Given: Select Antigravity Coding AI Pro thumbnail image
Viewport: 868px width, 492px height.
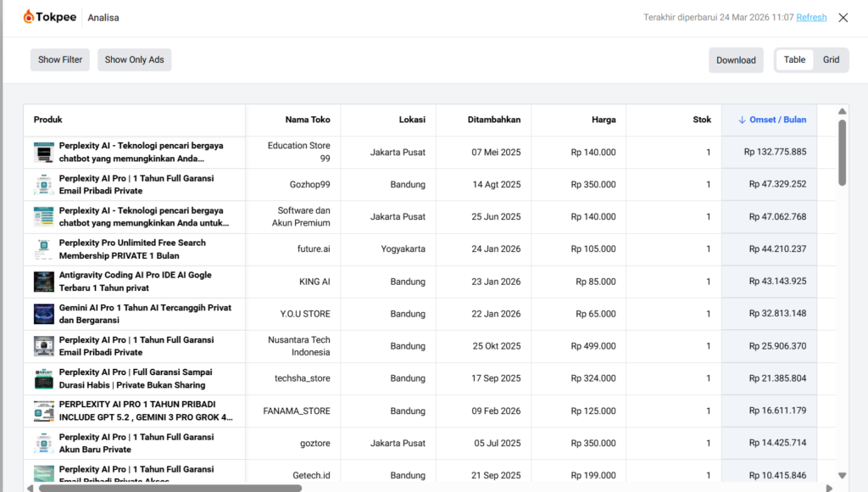Looking at the screenshot, I should coord(44,282).
